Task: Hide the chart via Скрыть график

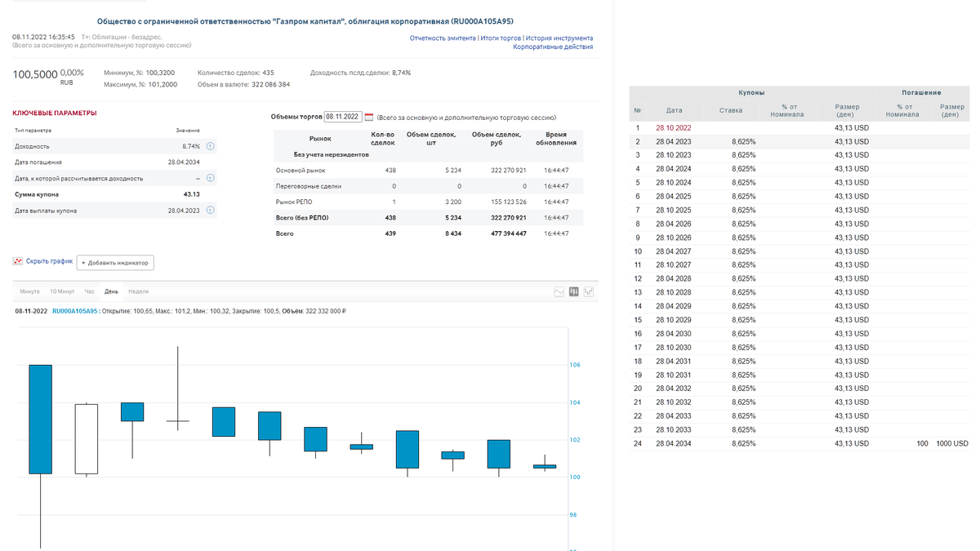Action: coord(49,261)
